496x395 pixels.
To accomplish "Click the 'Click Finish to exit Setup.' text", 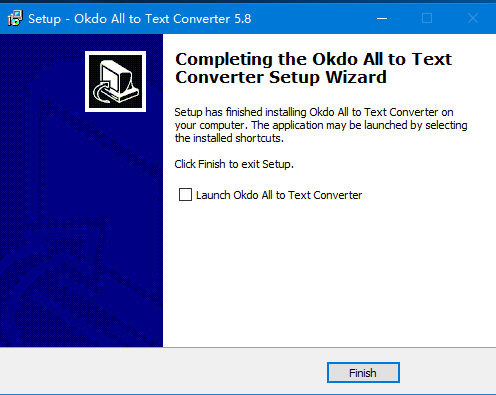I will pos(234,164).
